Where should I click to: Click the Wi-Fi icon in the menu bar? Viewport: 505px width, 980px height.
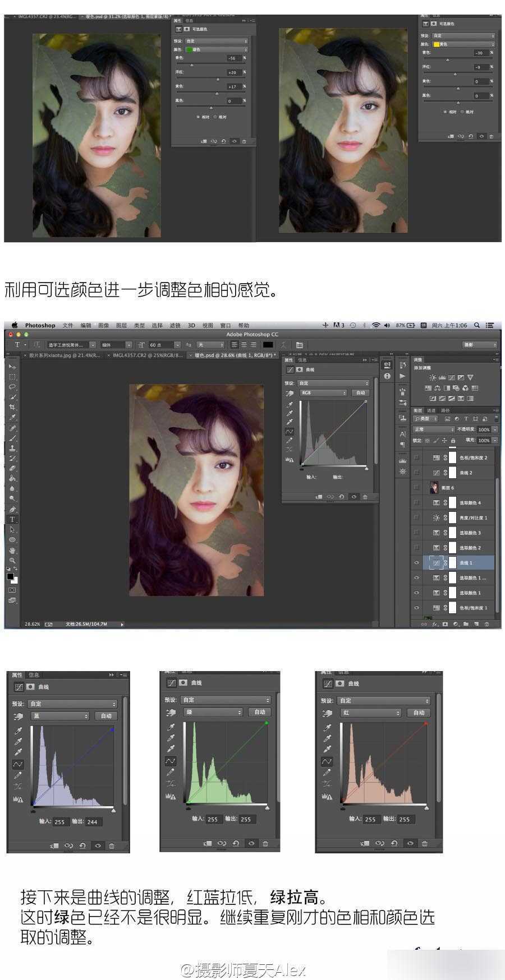tap(376, 325)
